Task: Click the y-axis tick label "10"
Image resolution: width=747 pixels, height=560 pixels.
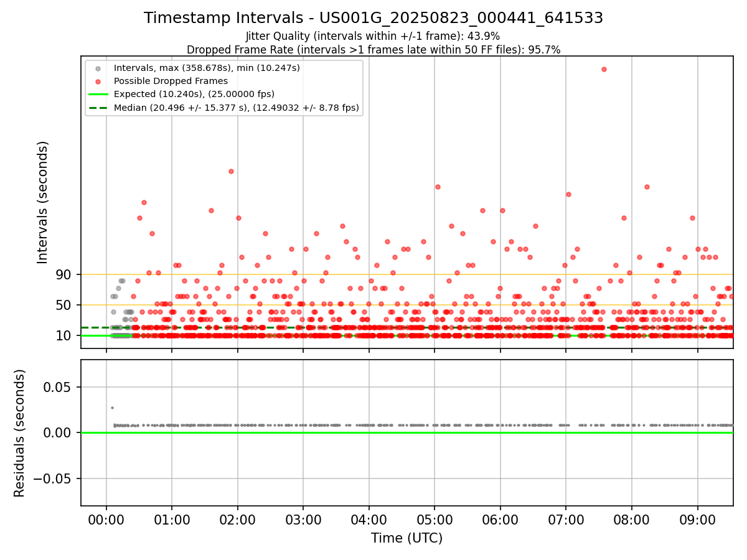Action: [65, 335]
